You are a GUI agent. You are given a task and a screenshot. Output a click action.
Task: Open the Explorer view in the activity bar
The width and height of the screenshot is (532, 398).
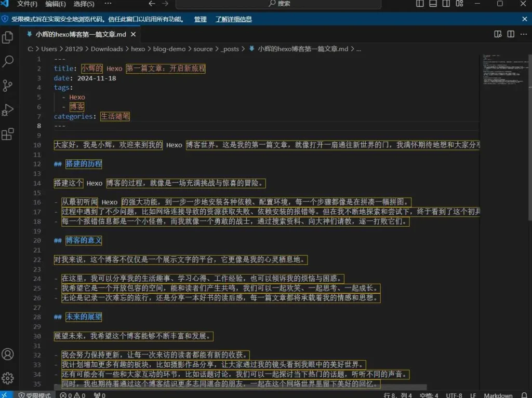point(8,37)
